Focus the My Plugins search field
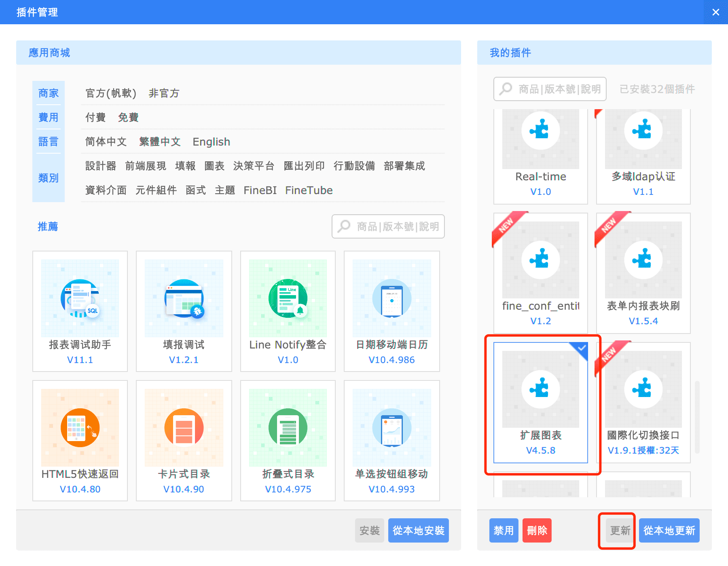 click(x=550, y=89)
